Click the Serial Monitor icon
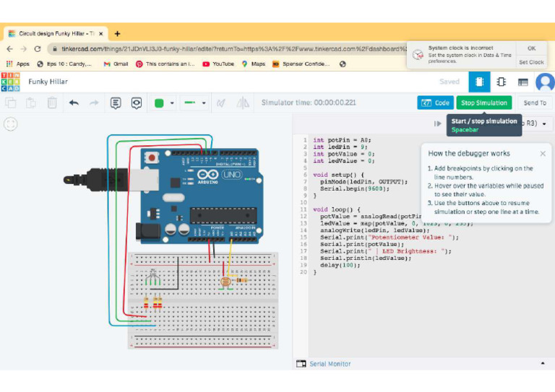The height and width of the screenshot is (392, 555). pos(301,364)
